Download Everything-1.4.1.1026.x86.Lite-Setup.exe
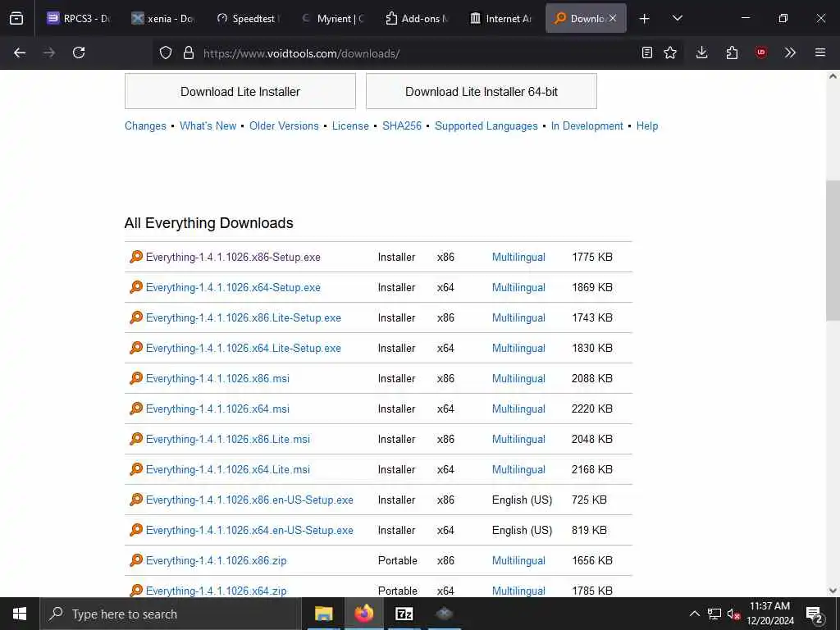Viewport: 840px width, 630px height. pyautogui.click(x=243, y=317)
